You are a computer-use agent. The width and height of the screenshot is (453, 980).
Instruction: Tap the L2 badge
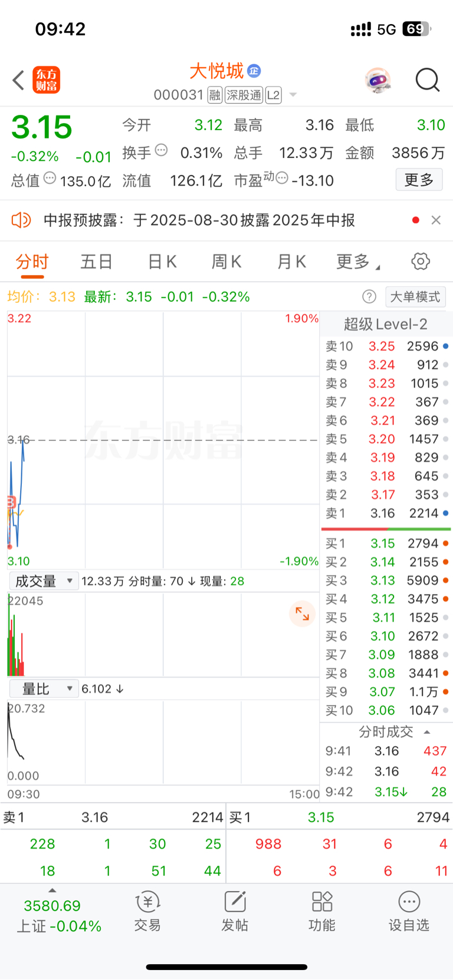pos(274,95)
